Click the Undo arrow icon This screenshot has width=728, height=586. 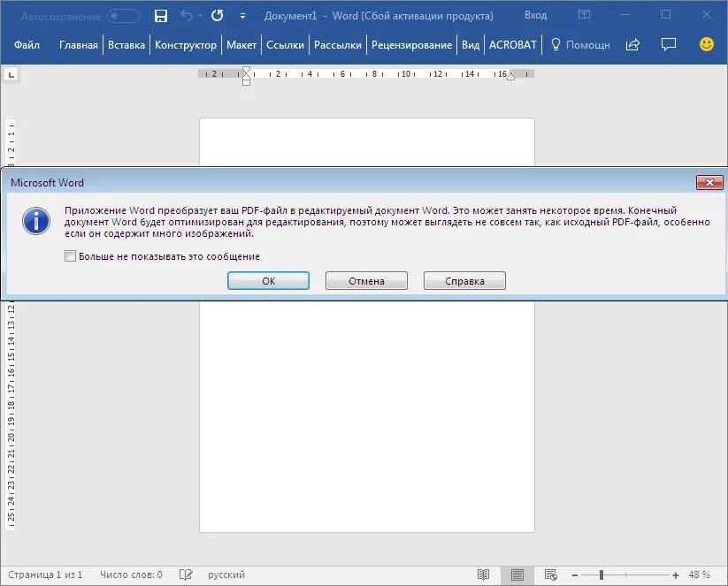tap(187, 16)
